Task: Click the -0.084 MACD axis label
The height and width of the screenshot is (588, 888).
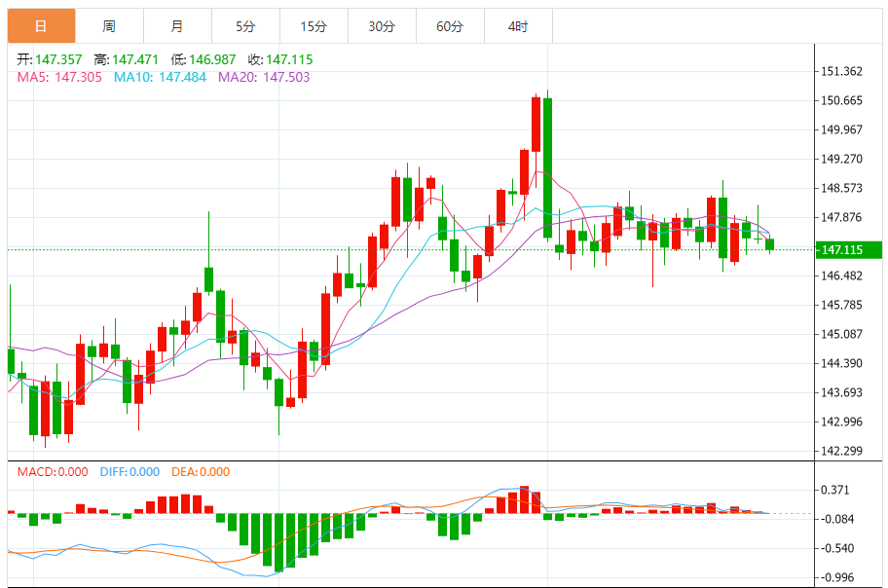Action: point(837,519)
